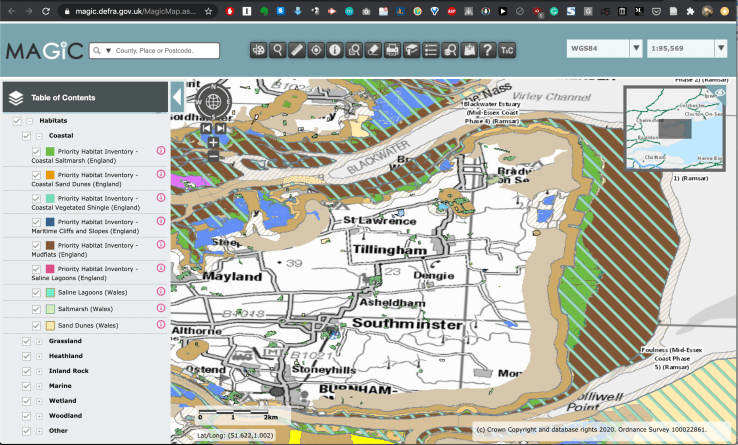Toggle overview map visibility eye icon
The width and height of the screenshot is (738, 445).
(720, 93)
